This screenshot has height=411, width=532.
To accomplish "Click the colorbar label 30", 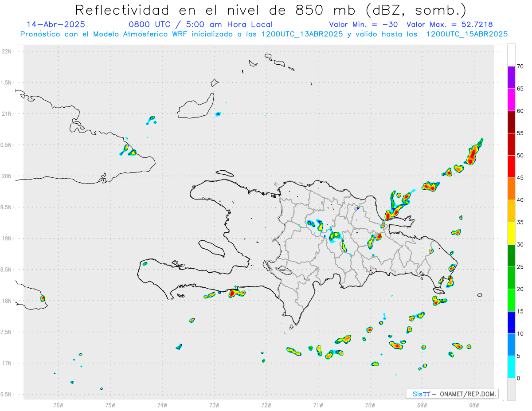I will (520, 244).
